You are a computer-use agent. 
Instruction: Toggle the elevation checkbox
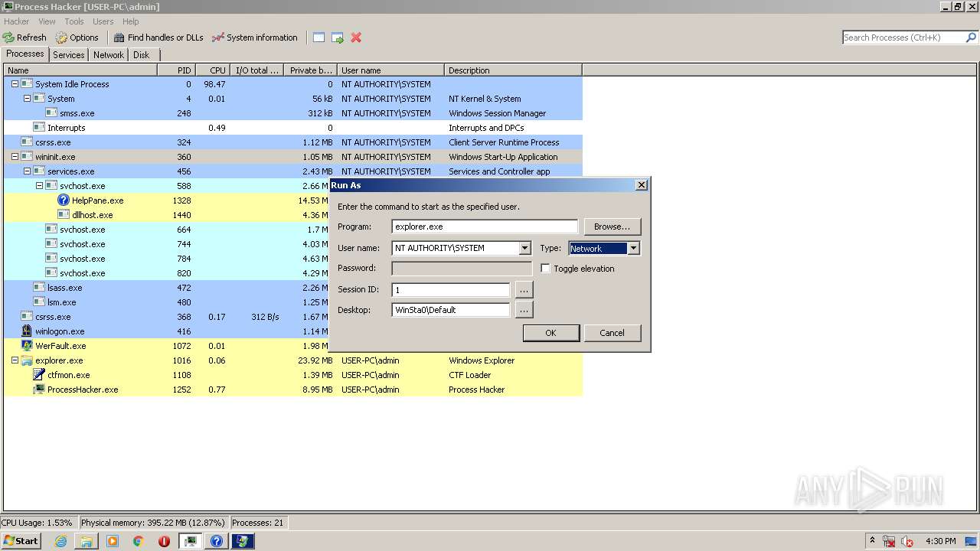pyautogui.click(x=545, y=269)
